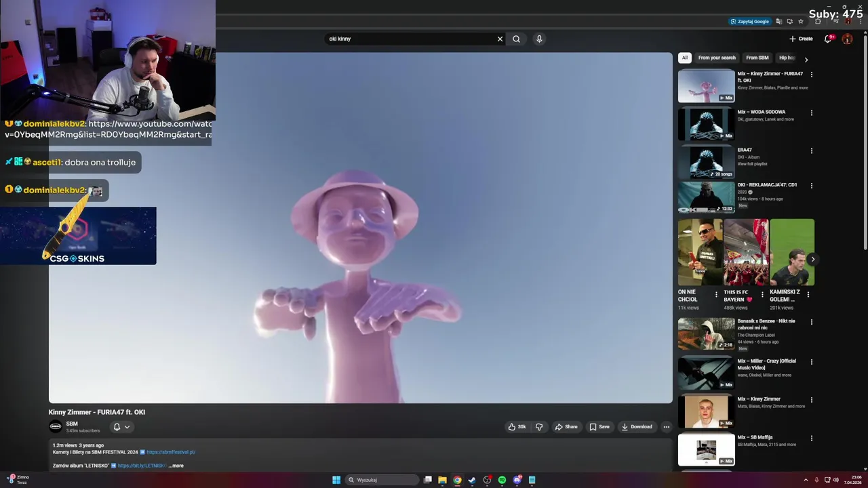868x488 pixels.
Task: Open Mix WODA SODOWA thumbnail
Action: [x=706, y=125]
